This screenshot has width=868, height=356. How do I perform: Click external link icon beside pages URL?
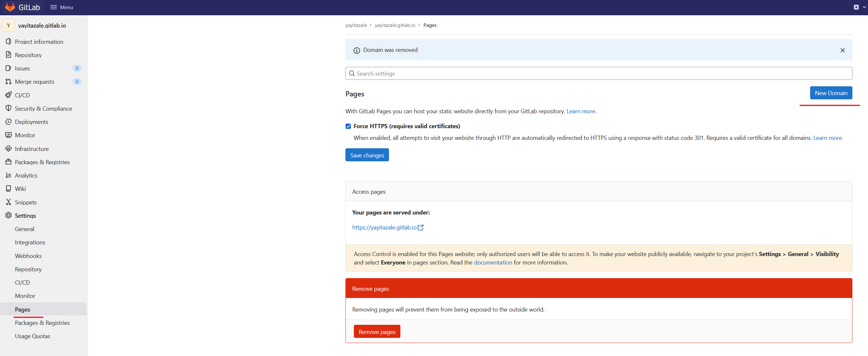421,227
